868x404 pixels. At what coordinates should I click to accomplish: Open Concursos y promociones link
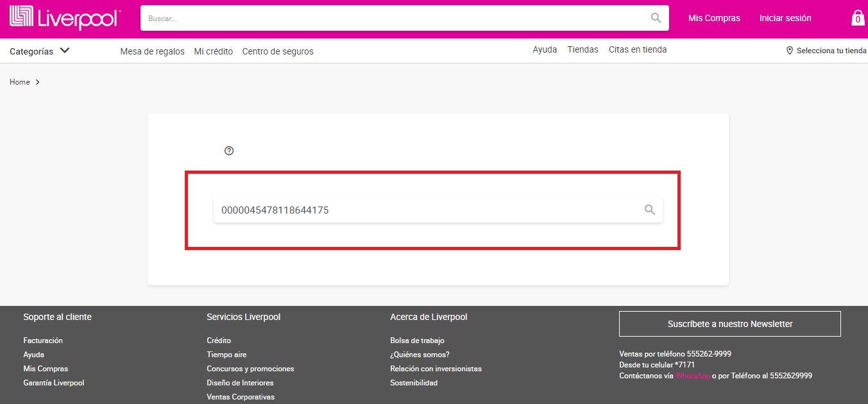pos(250,369)
